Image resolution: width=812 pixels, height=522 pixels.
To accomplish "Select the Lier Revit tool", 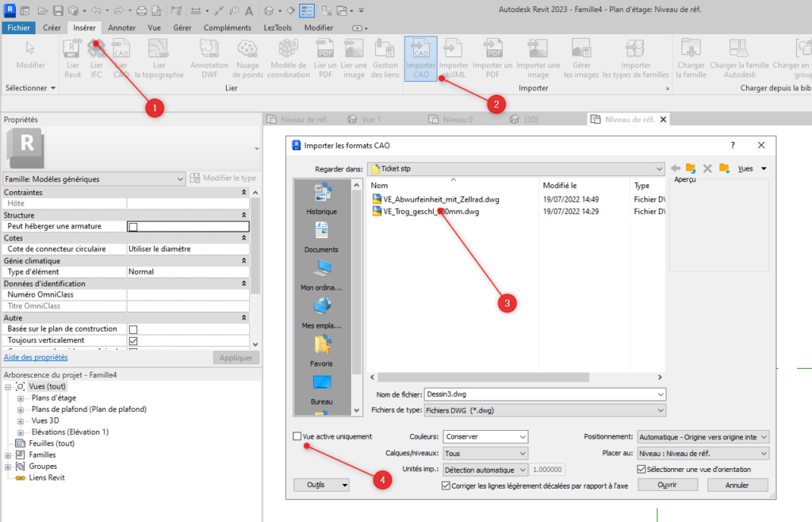I will click(72, 59).
